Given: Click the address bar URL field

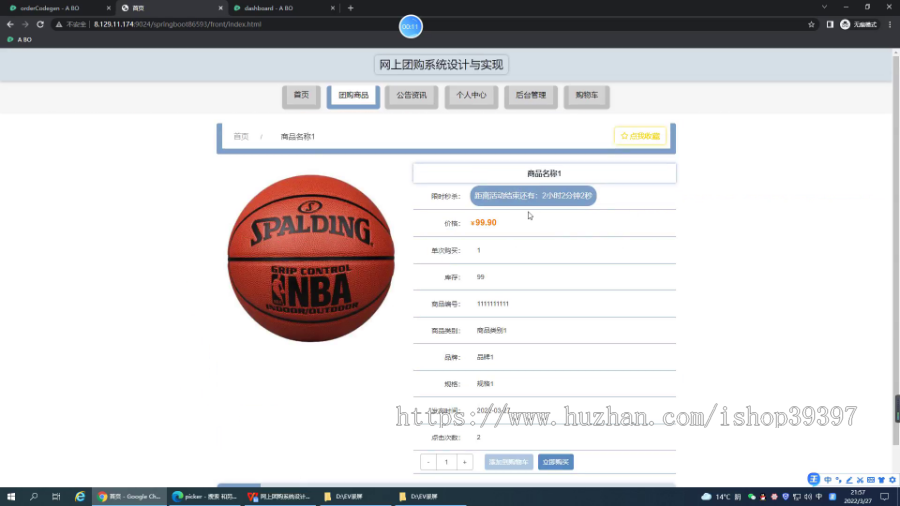Looking at the screenshot, I should [436, 24].
